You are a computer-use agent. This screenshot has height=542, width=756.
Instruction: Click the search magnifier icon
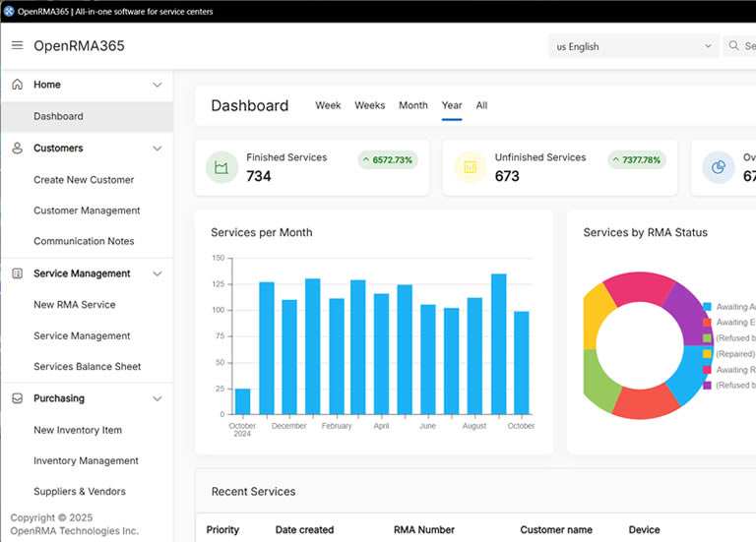tap(734, 46)
